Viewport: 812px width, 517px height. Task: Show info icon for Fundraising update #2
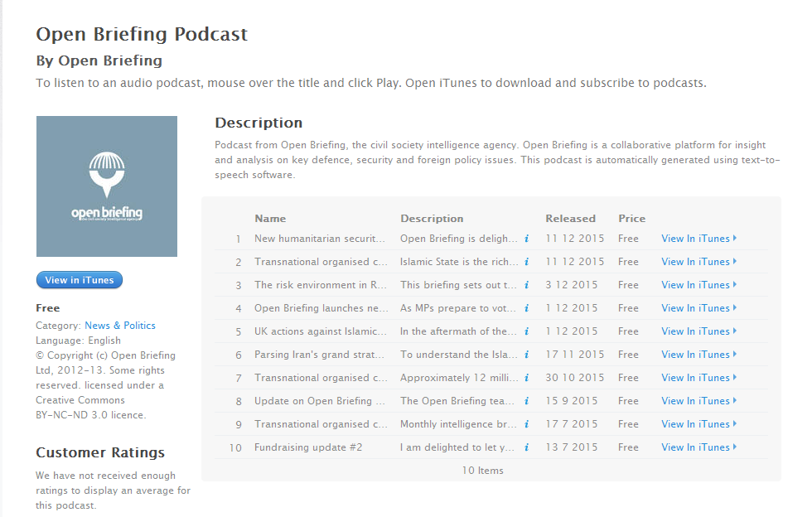(x=527, y=447)
